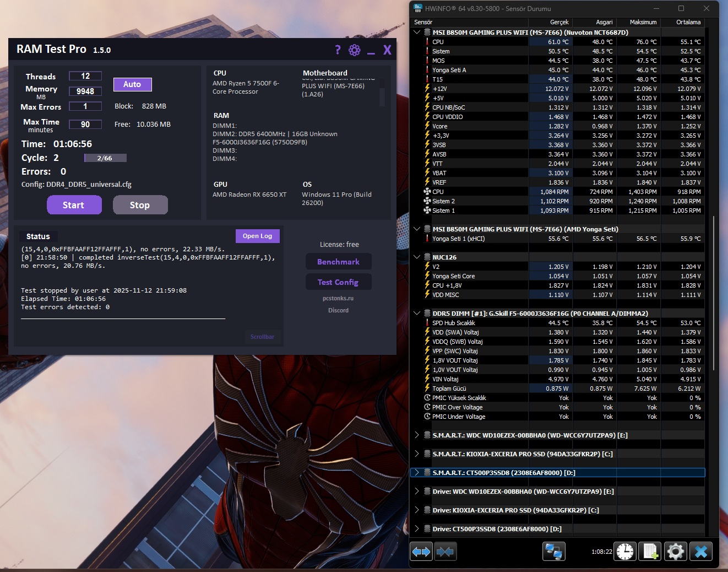Screen dimensions: 728x572
Task: Click the chip icon beside NUC126
Action: click(x=427, y=257)
